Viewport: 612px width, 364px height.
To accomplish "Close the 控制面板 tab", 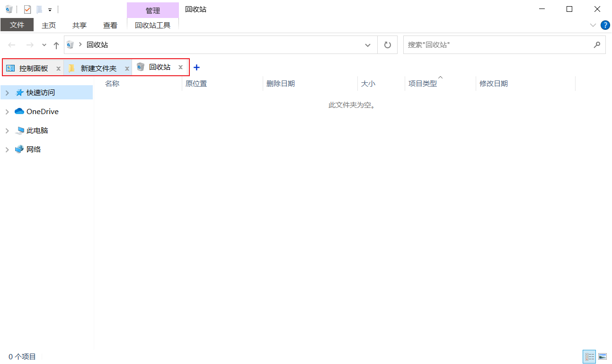I will point(58,69).
